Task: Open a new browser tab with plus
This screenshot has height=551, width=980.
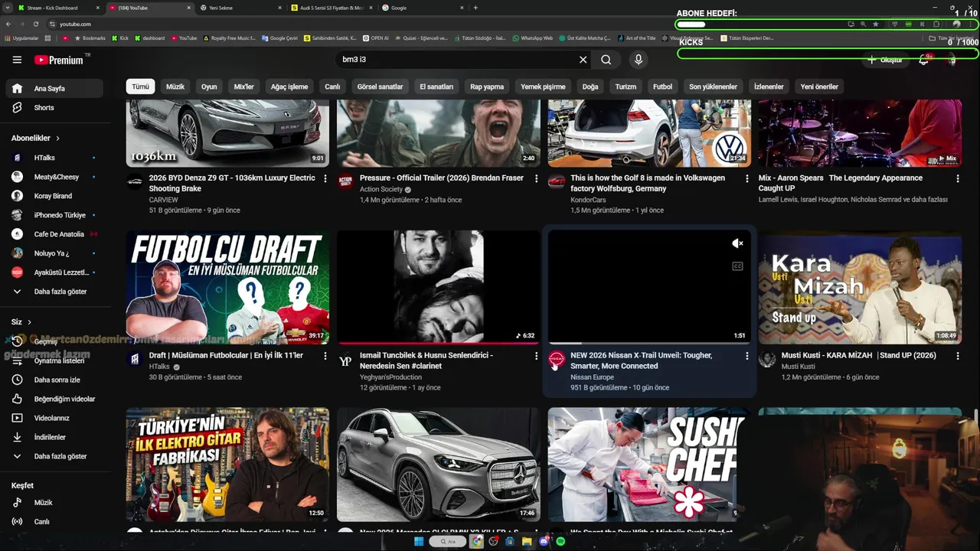Action: (475, 8)
